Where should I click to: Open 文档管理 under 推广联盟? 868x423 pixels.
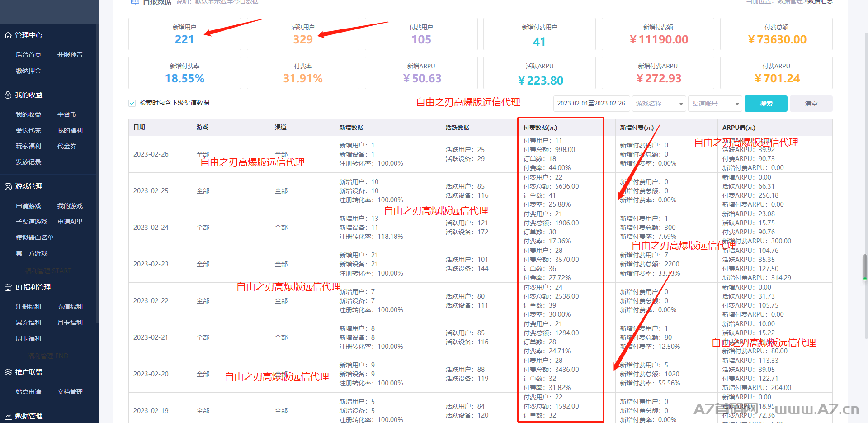(70, 392)
